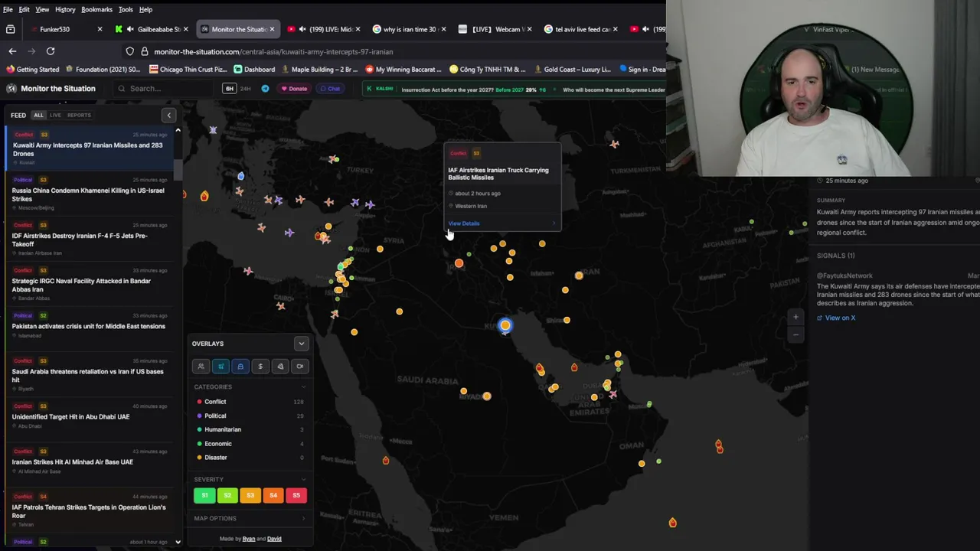Click the blue marker over western Turkey
The width and height of the screenshot is (980, 551).
[240, 177]
